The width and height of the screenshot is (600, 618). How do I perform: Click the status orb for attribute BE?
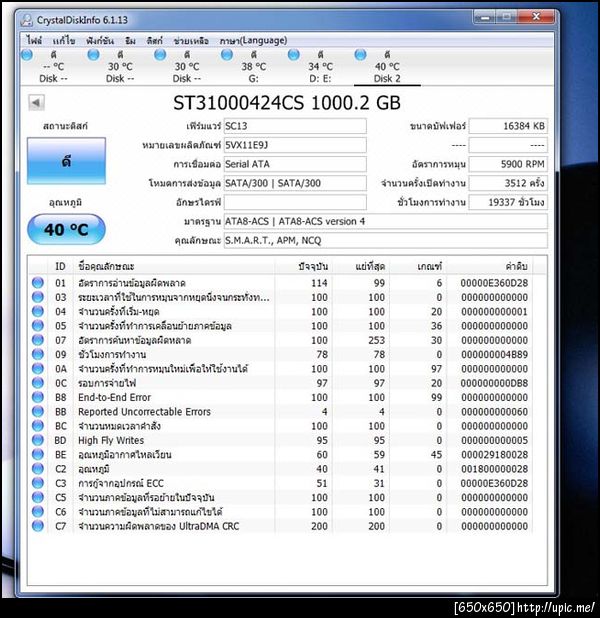pos(38,454)
